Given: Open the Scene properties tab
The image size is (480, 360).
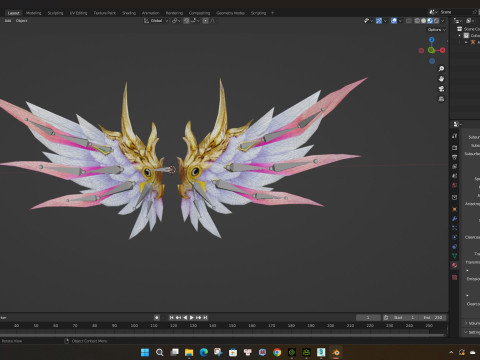Looking at the screenshot, I should pos(455,175).
